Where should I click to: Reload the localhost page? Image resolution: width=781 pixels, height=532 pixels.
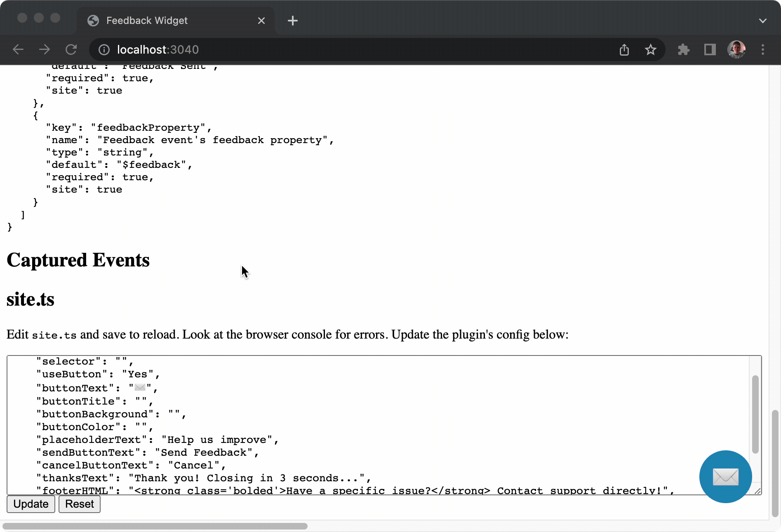coord(71,49)
